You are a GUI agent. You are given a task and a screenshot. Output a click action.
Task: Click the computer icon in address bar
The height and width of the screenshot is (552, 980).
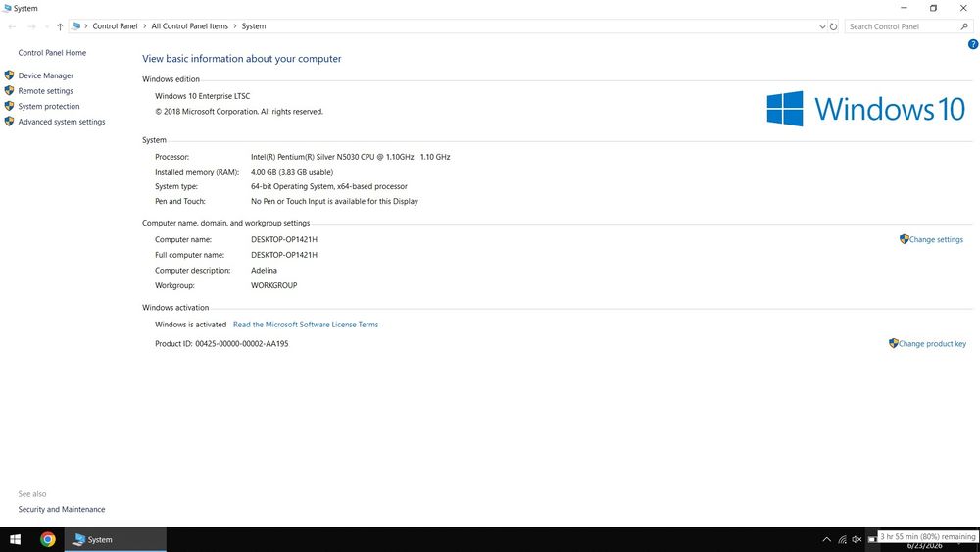click(x=75, y=26)
